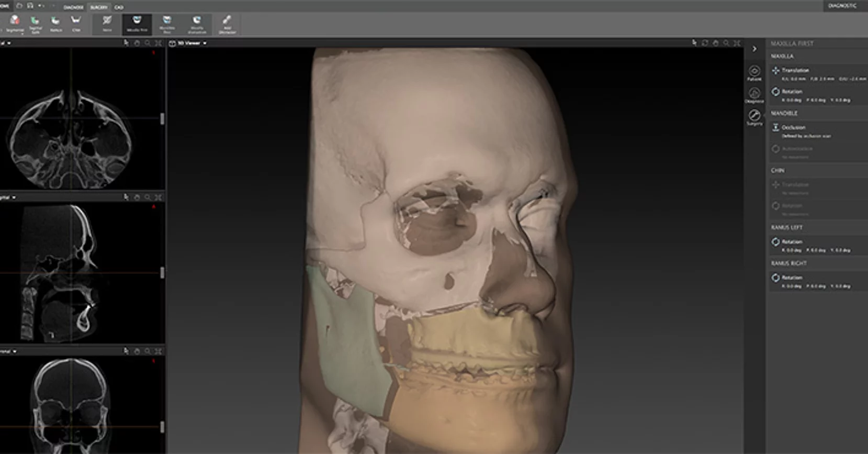
Task: Open the Surgery sidebar panel
Action: tap(754, 117)
